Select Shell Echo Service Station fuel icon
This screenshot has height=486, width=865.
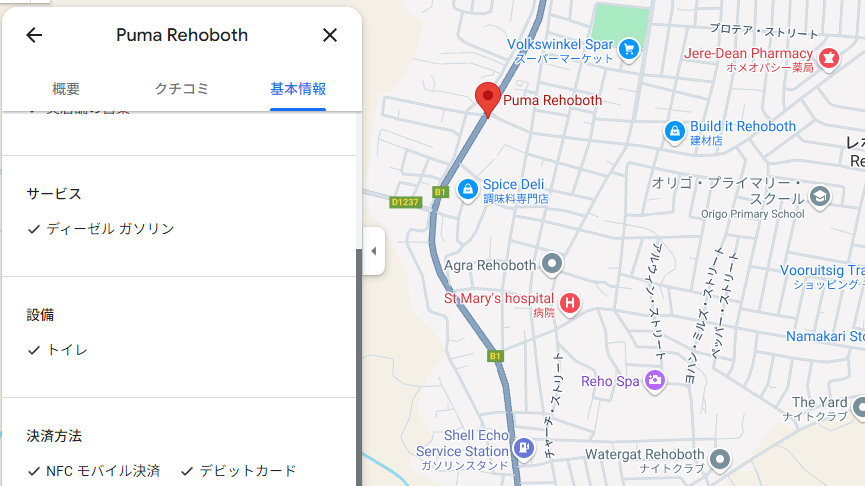click(524, 447)
